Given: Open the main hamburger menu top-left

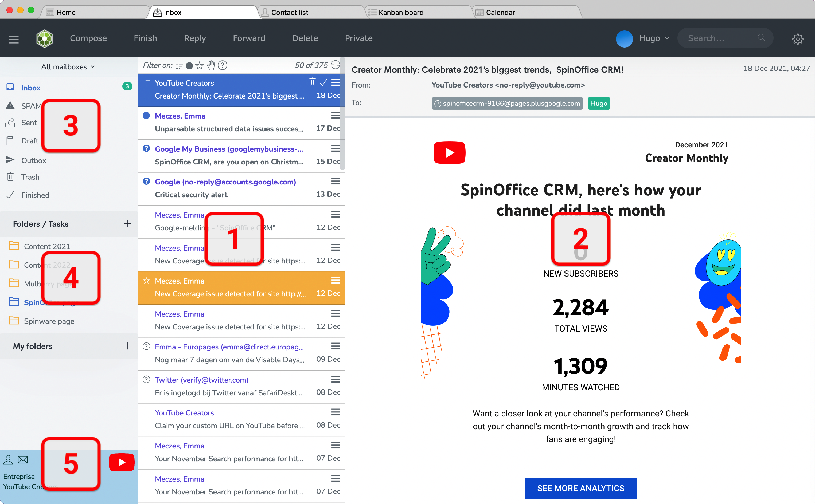Looking at the screenshot, I should coord(13,39).
